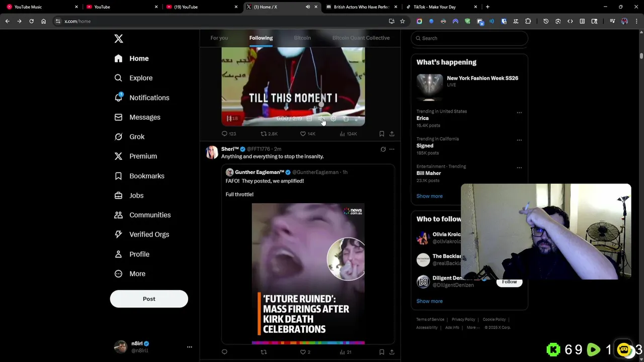The height and width of the screenshot is (362, 644).
Task: Open Bookmarks in the sidebar
Action: point(139,176)
